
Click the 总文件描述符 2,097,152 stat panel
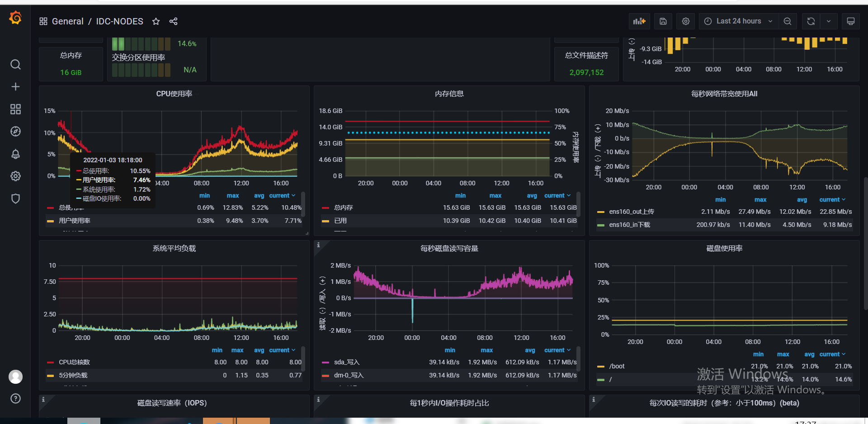[x=586, y=64]
